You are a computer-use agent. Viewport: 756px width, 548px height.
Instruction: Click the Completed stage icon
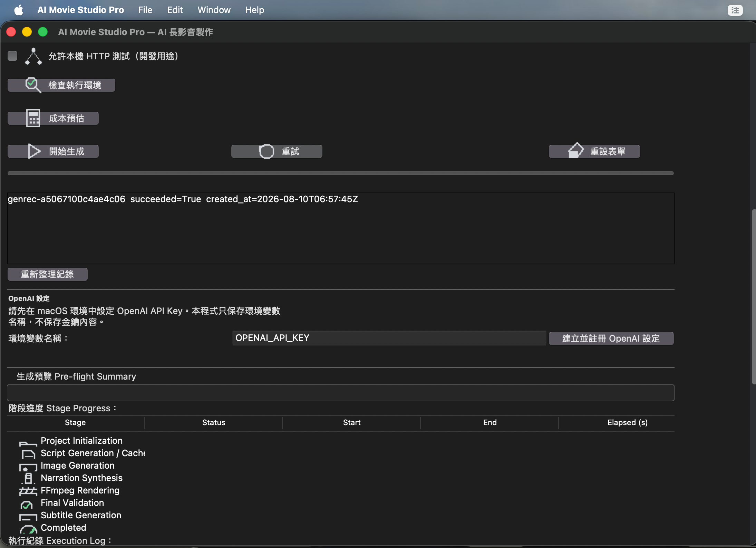point(28,529)
